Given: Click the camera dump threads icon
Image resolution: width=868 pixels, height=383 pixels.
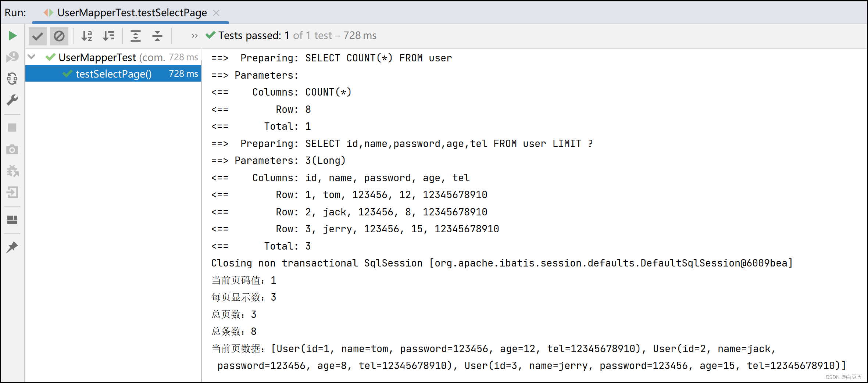Looking at the screenshot, I should coord(12,149).
